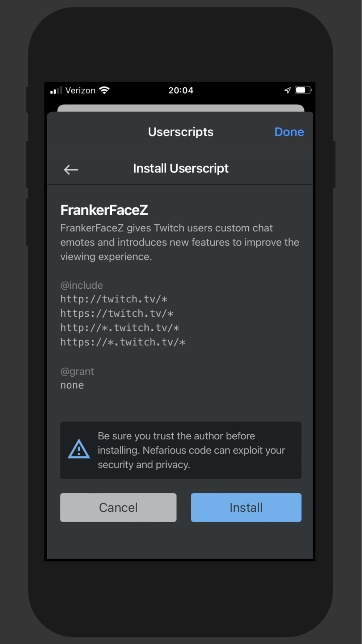Tap the FrankerFaceZ script title
362x644 pixels.
[104, 210]
